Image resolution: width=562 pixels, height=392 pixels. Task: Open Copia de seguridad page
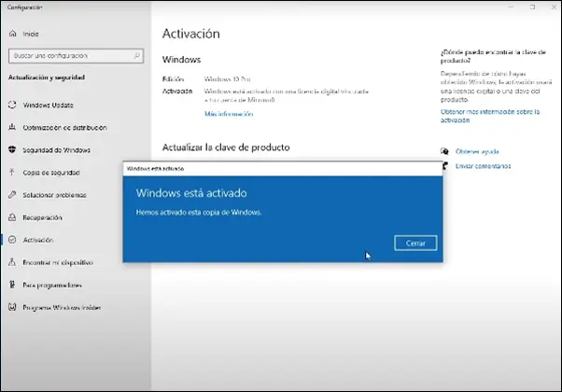pos(51,173)
